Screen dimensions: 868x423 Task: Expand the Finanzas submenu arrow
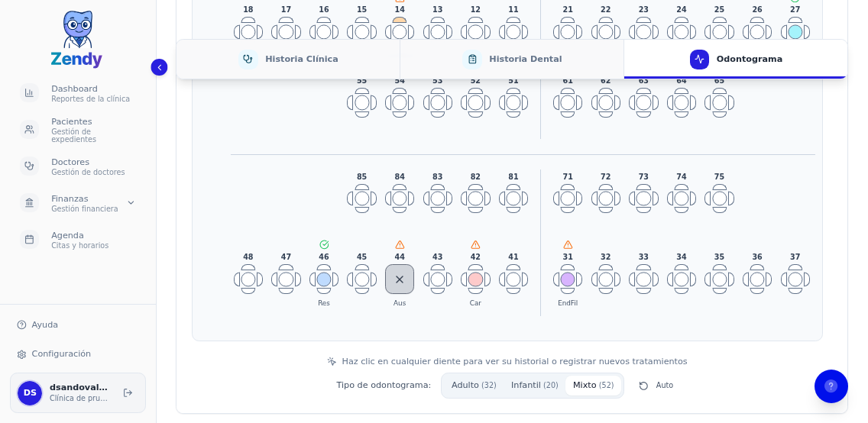click(x=131, y=203)
